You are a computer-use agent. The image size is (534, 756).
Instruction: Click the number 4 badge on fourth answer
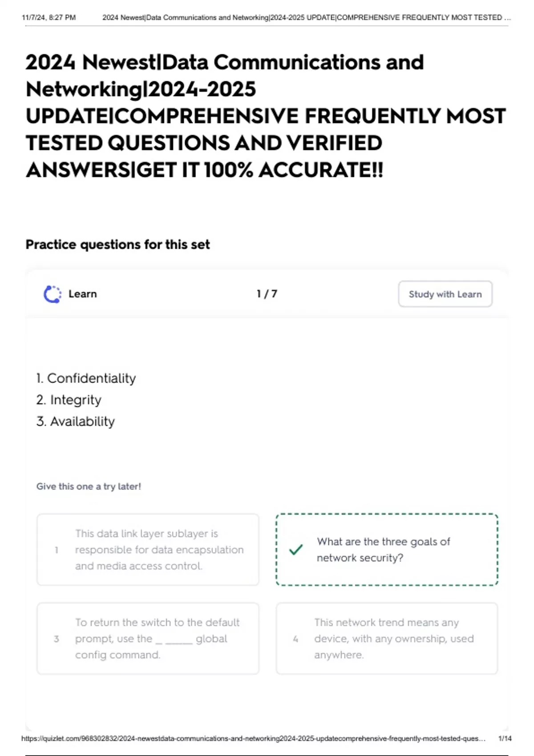coord(295,639)
